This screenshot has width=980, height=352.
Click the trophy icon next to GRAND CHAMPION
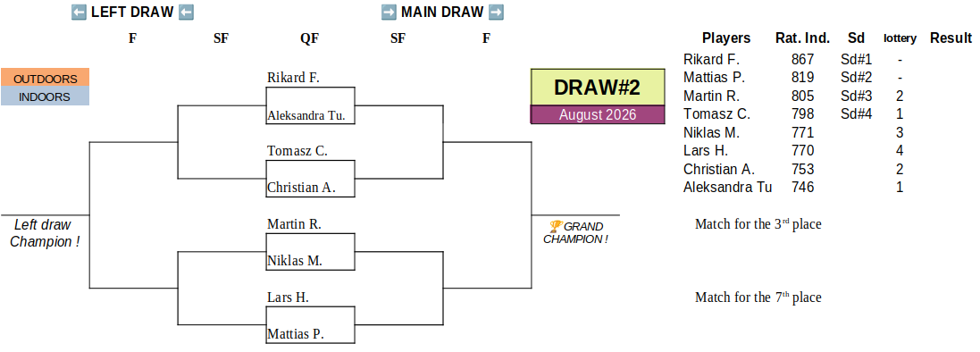pyautogui.click(x=556, y=226)
